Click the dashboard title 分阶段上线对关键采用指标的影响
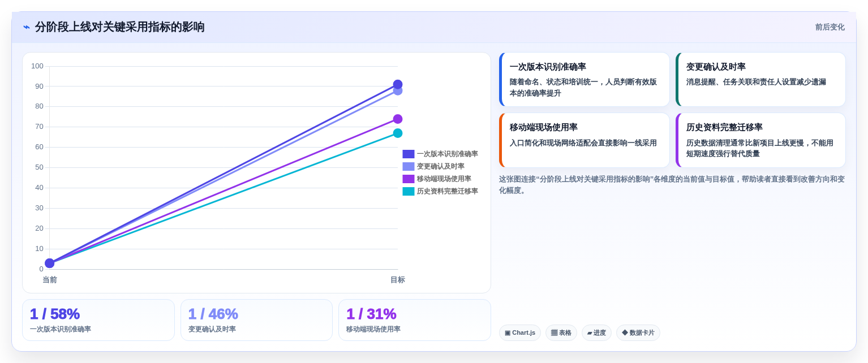868x363 pixels. pos(120,27)
